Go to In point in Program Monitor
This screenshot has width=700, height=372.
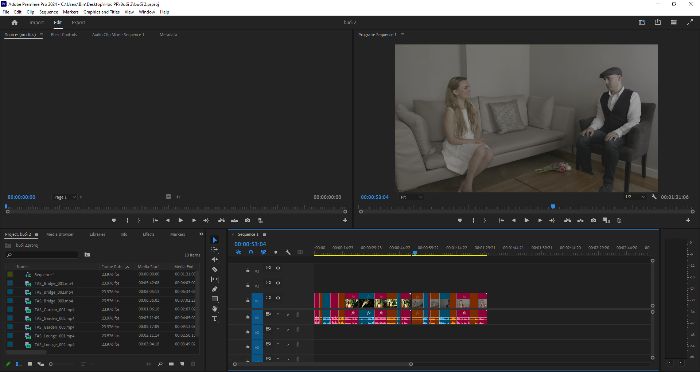tap(501, 220)
